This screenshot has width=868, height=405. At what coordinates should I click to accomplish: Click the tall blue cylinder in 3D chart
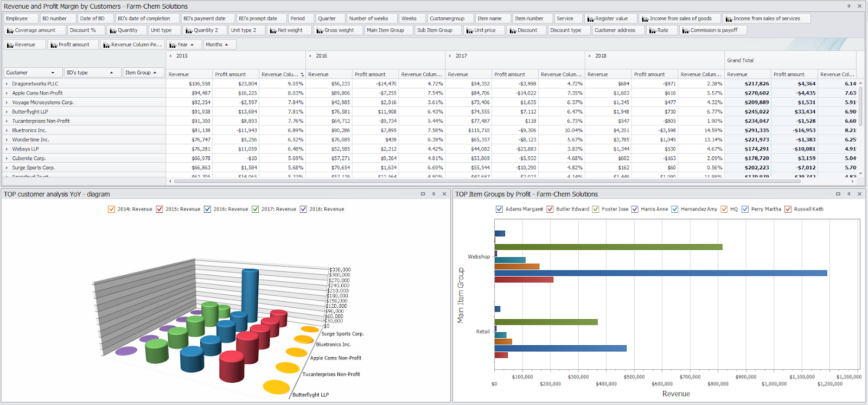[x=250, y=296]
